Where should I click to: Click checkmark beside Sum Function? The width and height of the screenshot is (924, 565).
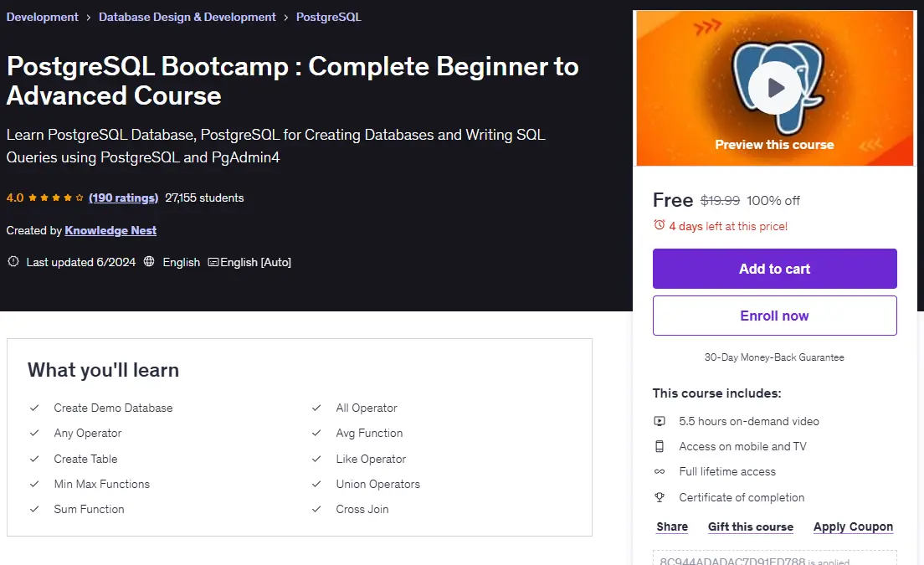(34, 509)
